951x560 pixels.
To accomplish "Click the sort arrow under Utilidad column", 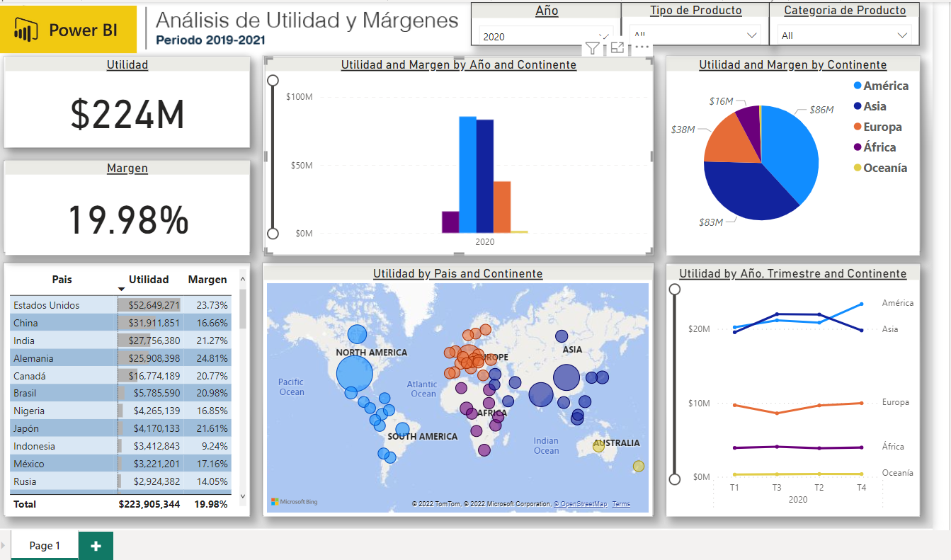I will [x=121, y=290].
